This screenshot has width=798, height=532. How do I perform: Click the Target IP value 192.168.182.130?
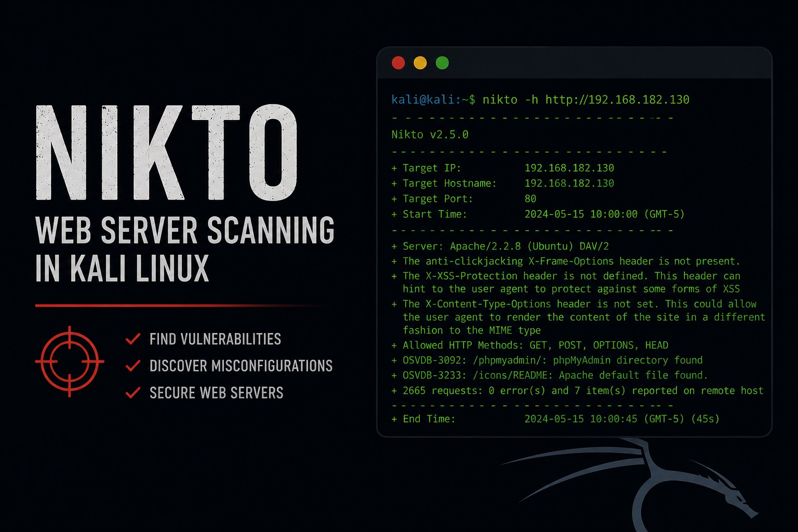(x=569, y=168)
